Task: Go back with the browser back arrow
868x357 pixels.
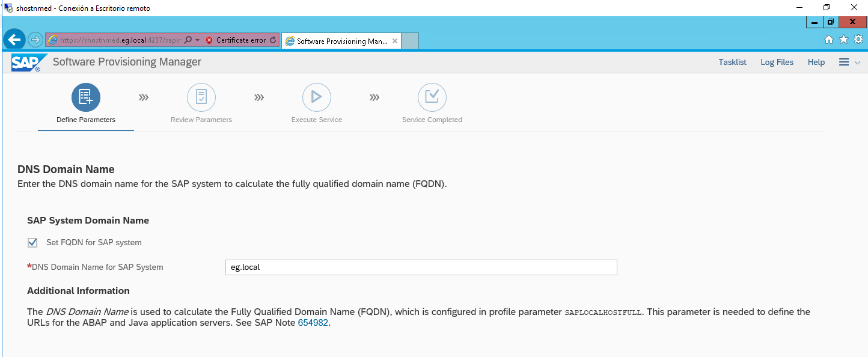Action: tap(14, 40)
